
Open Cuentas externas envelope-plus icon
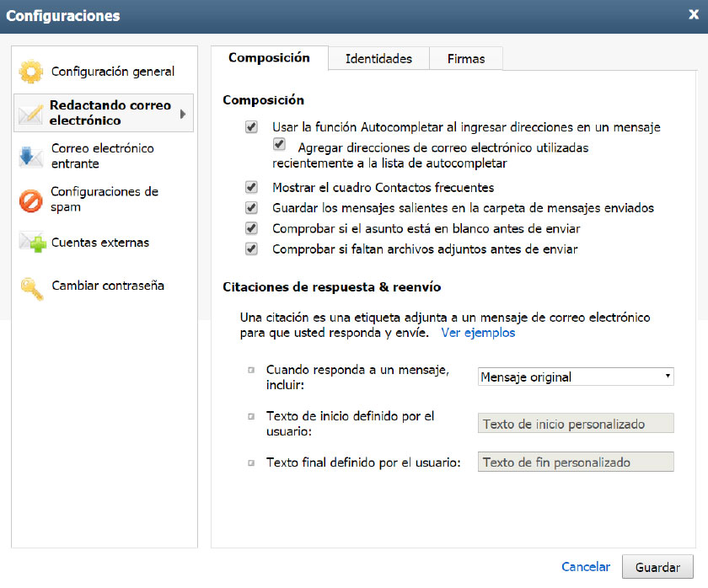[33, 243]
